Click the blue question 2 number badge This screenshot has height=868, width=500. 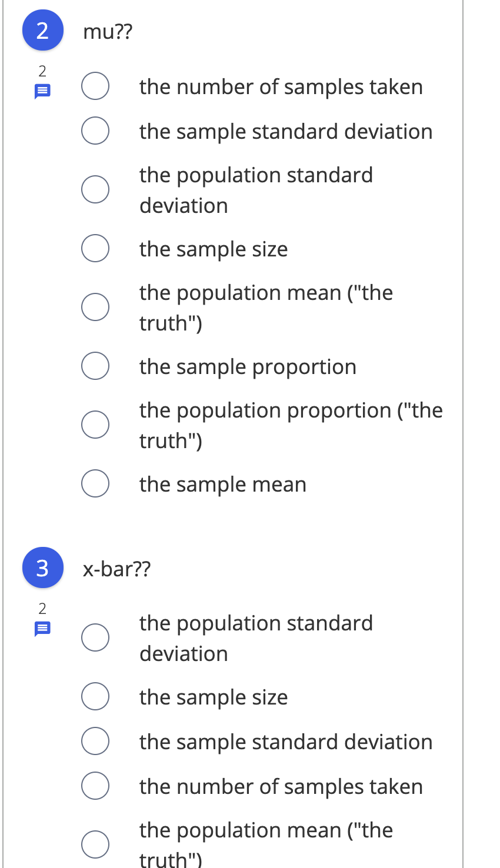click(x=42, y=29)
